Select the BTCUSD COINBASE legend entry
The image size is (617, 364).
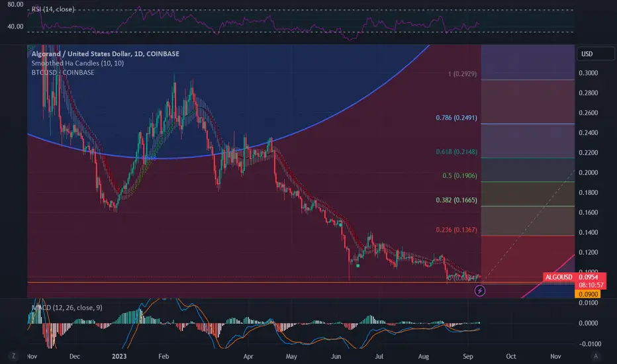[63, 72]
